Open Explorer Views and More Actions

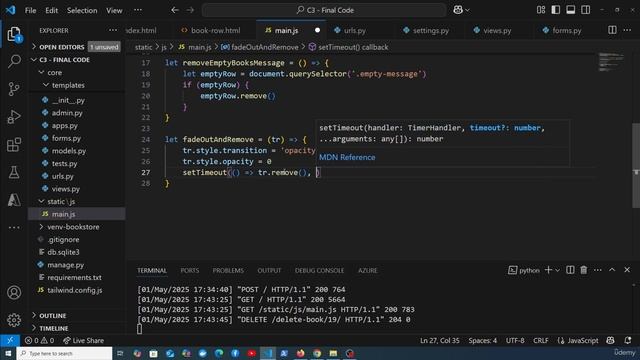(x=113, y=30)
